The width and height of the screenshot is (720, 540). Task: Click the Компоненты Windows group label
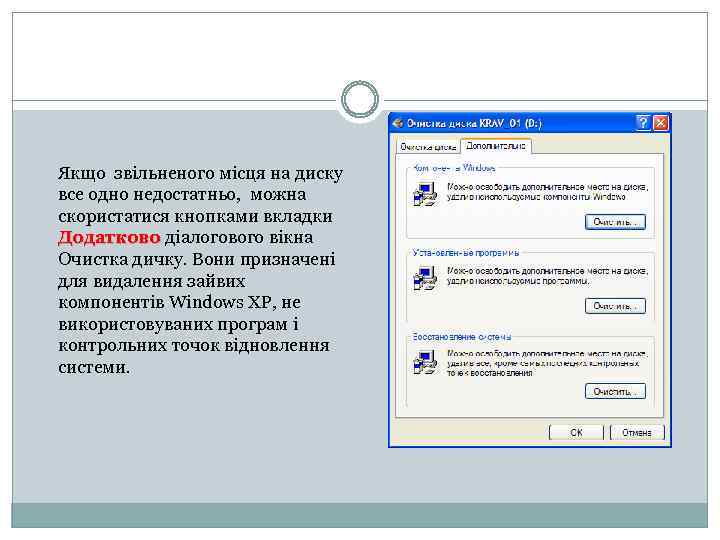coord(454,168)
